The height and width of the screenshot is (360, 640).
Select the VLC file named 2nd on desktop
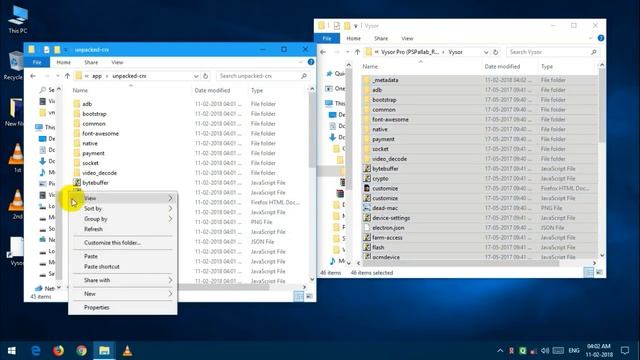(17, 205)
